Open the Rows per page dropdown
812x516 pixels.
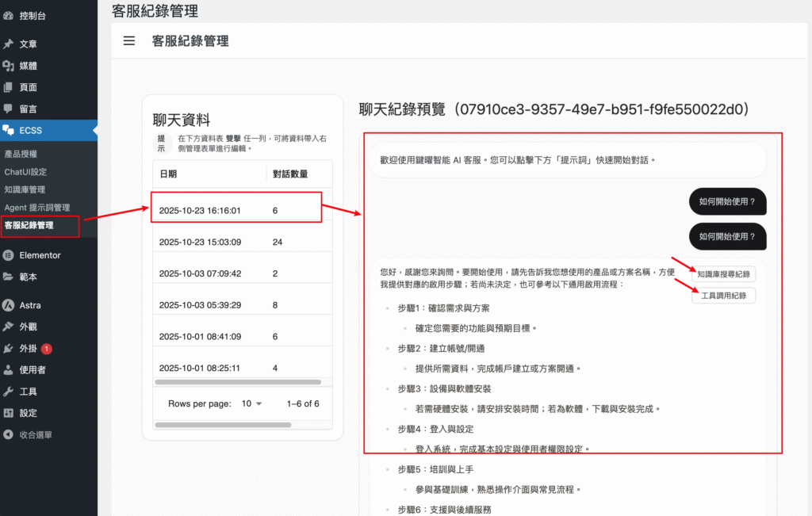point(251,403)
